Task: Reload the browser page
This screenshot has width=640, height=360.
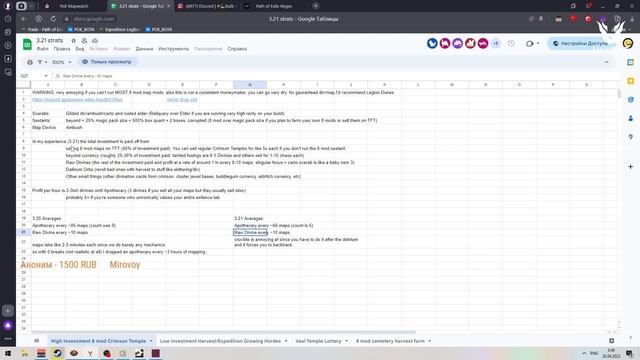Action: click(x=53, y=19)
